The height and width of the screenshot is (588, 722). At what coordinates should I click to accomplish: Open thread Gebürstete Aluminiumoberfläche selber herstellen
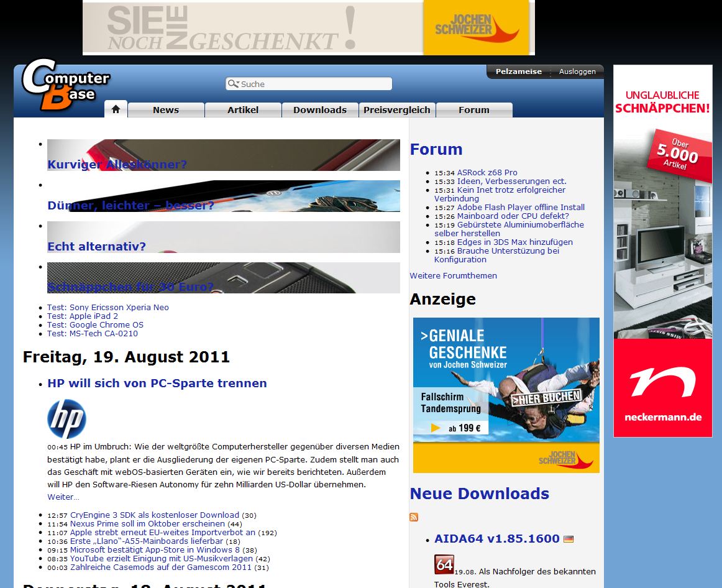[x=509, y=229]
